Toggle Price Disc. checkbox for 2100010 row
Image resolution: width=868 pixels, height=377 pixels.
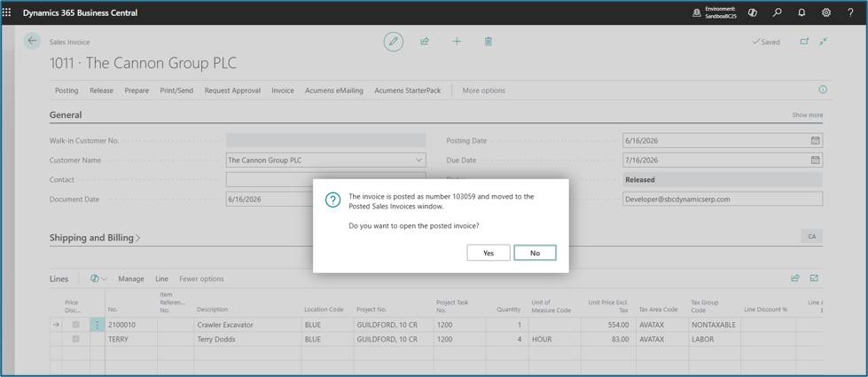(x=76, y=325)
